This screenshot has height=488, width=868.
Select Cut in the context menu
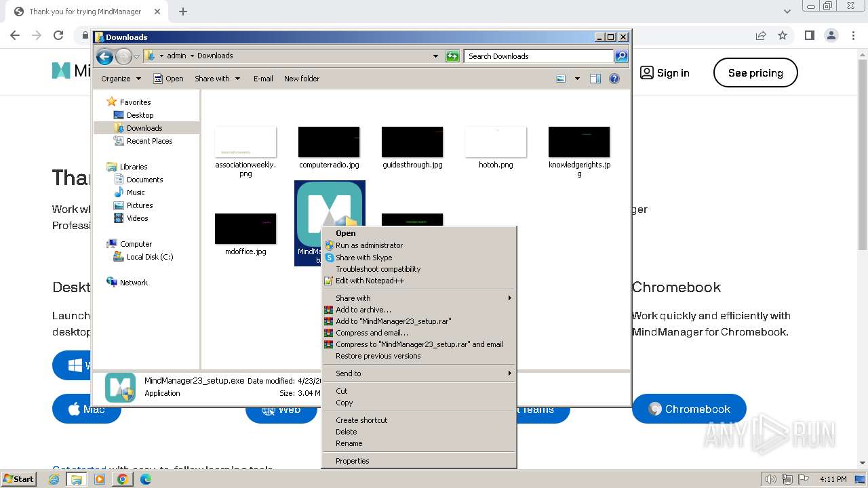418,391
